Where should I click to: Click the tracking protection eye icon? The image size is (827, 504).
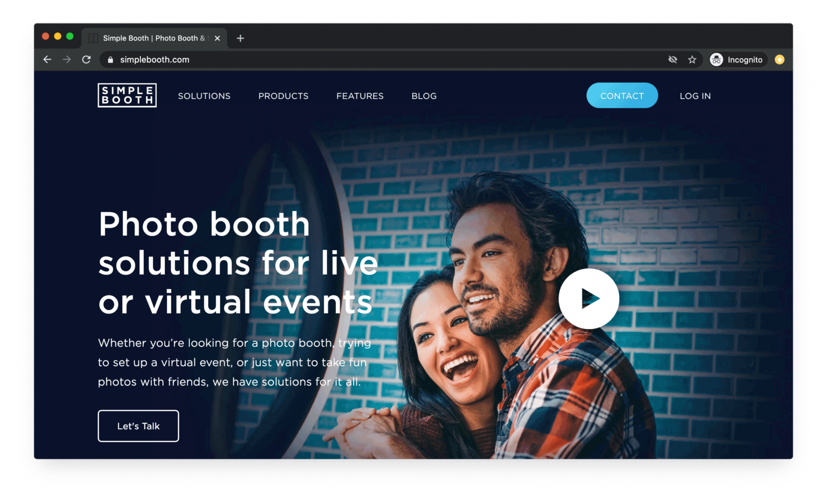(x=672, y=60)
